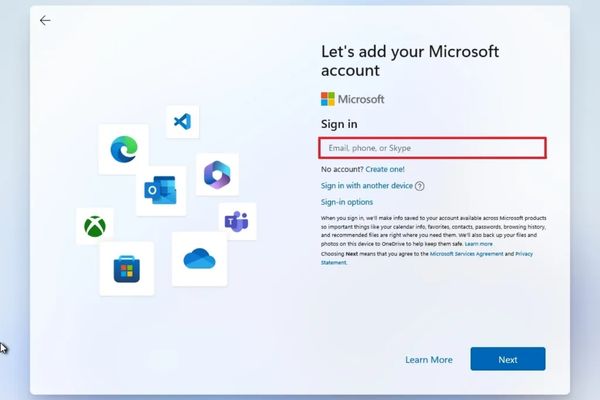Click the Microsoft four-color logo

tap(328, 99)
